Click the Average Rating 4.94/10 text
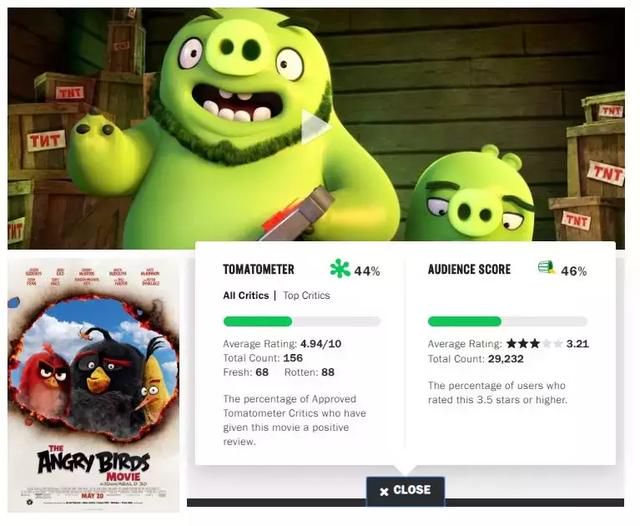 (x=282, y=344)
